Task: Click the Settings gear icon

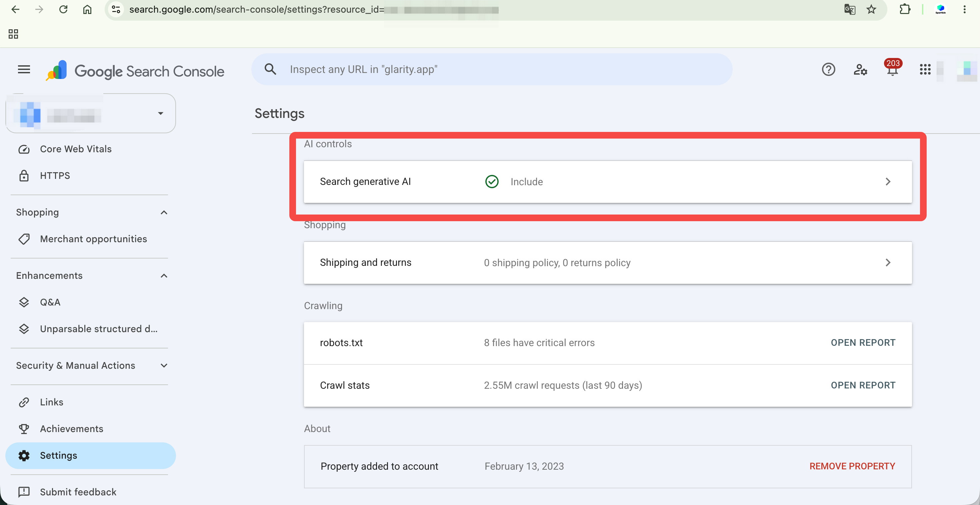Action: point(24,456)
